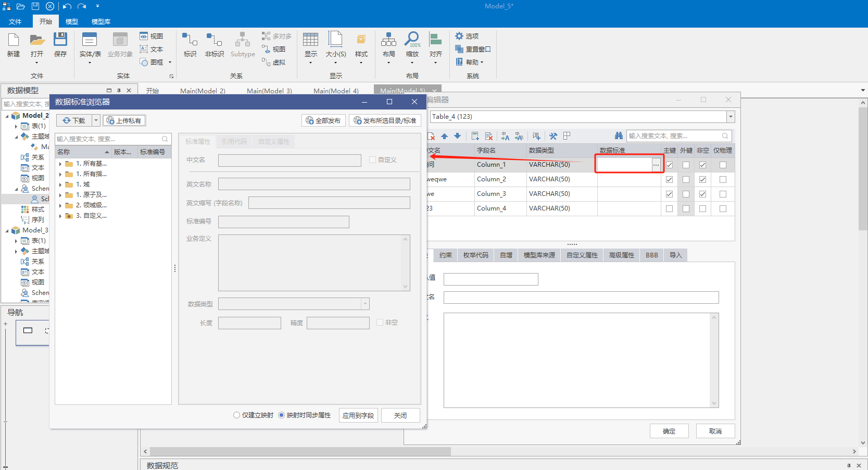
Task: Switch to the 高级属性 tab
Action: pyautogui.click(x=622, y=255)
